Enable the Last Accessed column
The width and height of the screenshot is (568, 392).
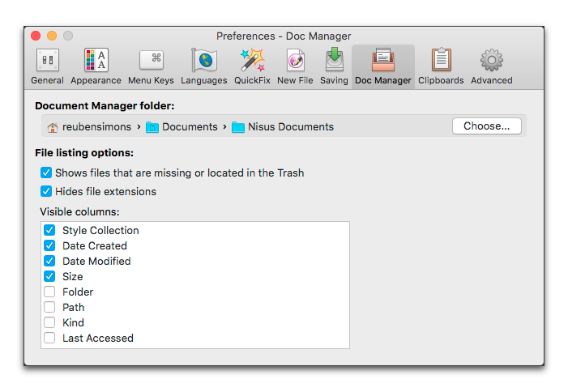pos(49,338)
